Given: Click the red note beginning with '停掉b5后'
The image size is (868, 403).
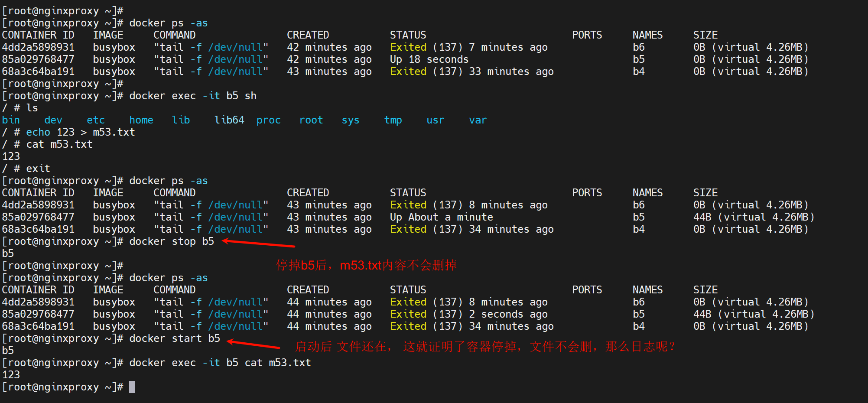Looking at the screenshot, I should pos(366,265).
